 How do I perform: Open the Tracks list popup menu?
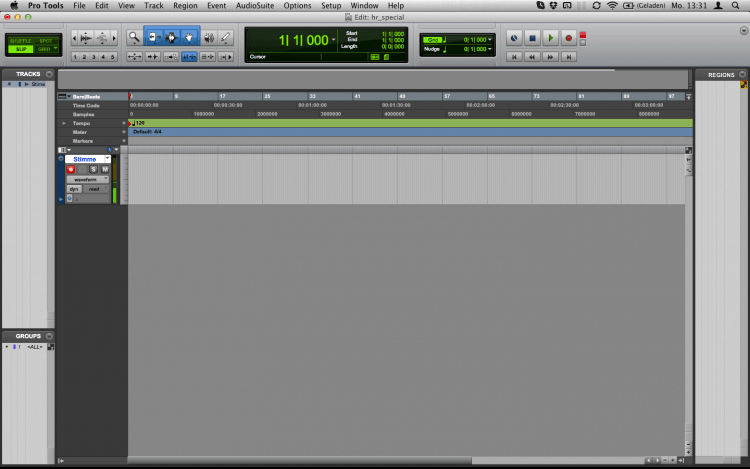click(49, 74)
